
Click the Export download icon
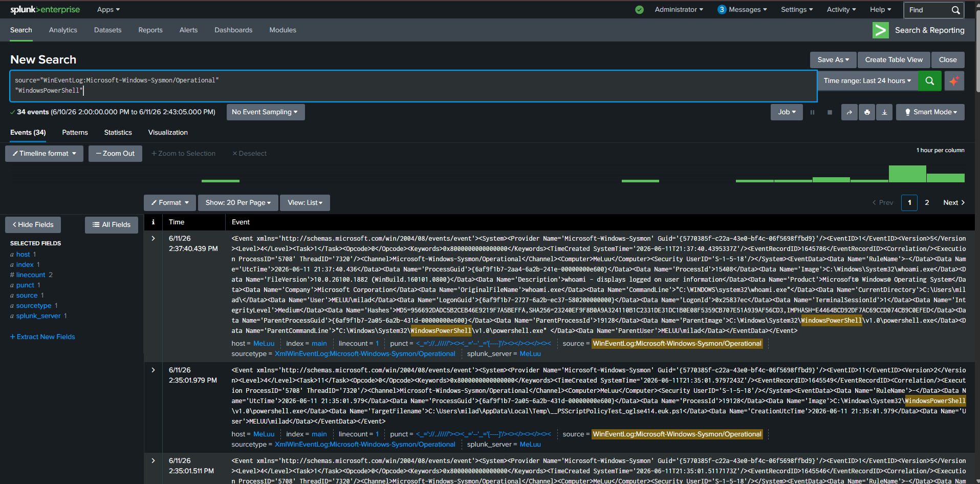click(x=884, y=112)
